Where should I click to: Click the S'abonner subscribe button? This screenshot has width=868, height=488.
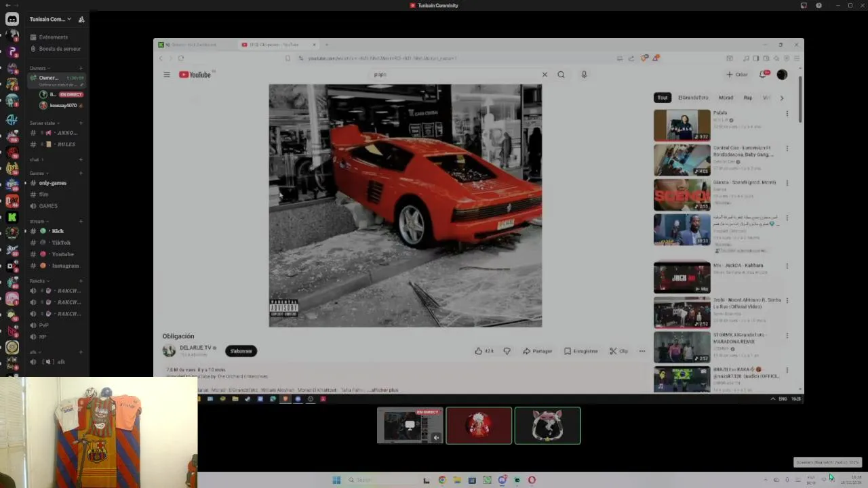point(241,351)
